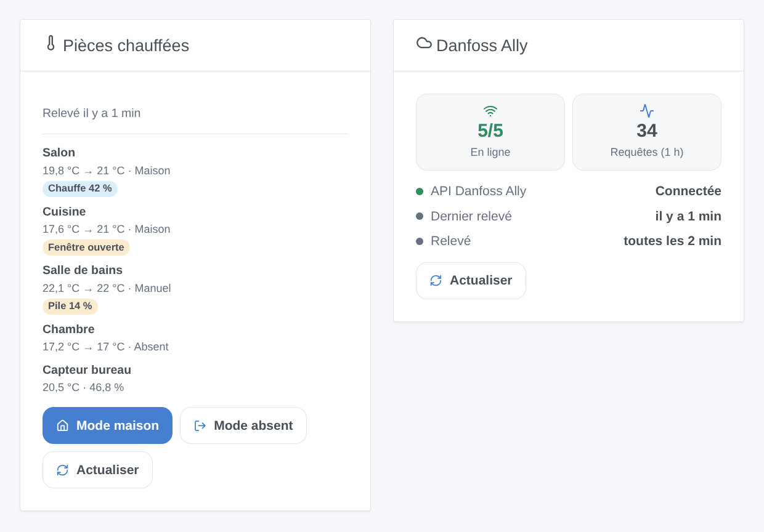
Task: Click the Danfoss Ally heading
Action: [x=482, y=46]
